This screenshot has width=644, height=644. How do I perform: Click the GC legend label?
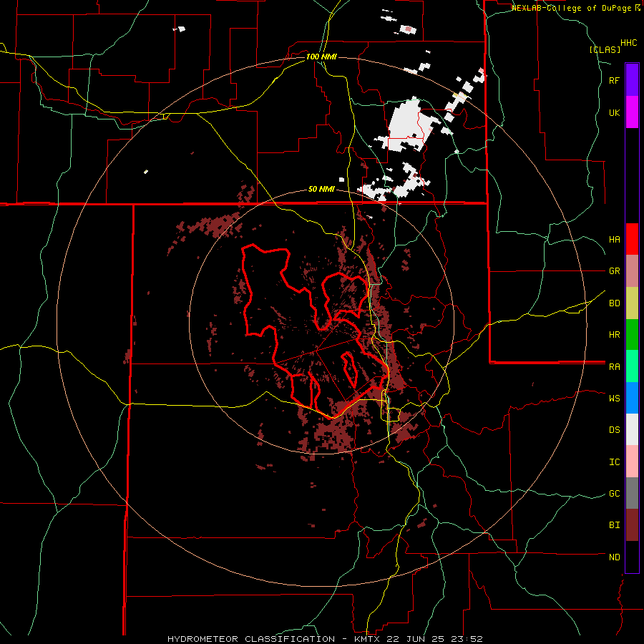[614, 494]
